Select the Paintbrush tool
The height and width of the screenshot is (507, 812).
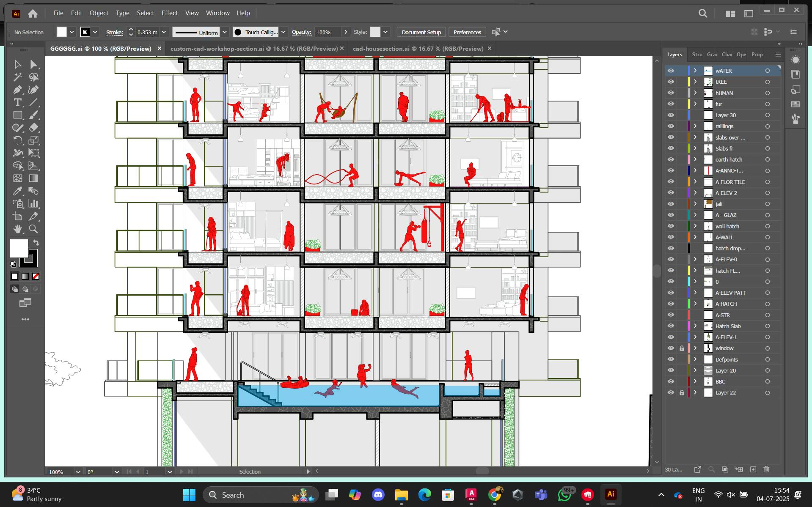coord(33,115)
